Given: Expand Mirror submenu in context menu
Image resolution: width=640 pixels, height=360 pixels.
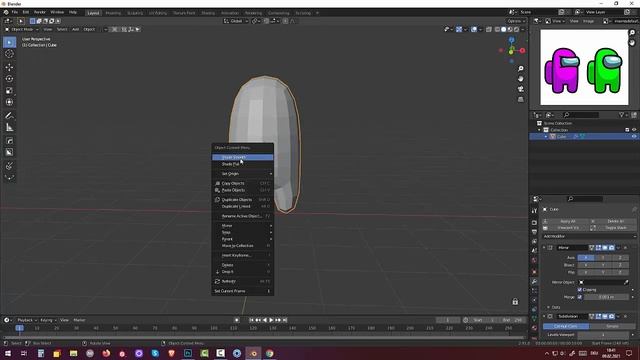Looking at the screenshot, I should 243,226.
